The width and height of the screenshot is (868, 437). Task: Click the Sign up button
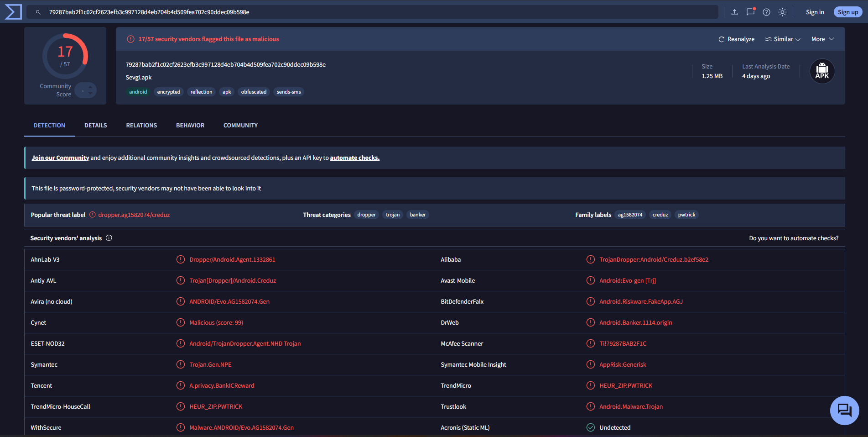coord(847,12)
